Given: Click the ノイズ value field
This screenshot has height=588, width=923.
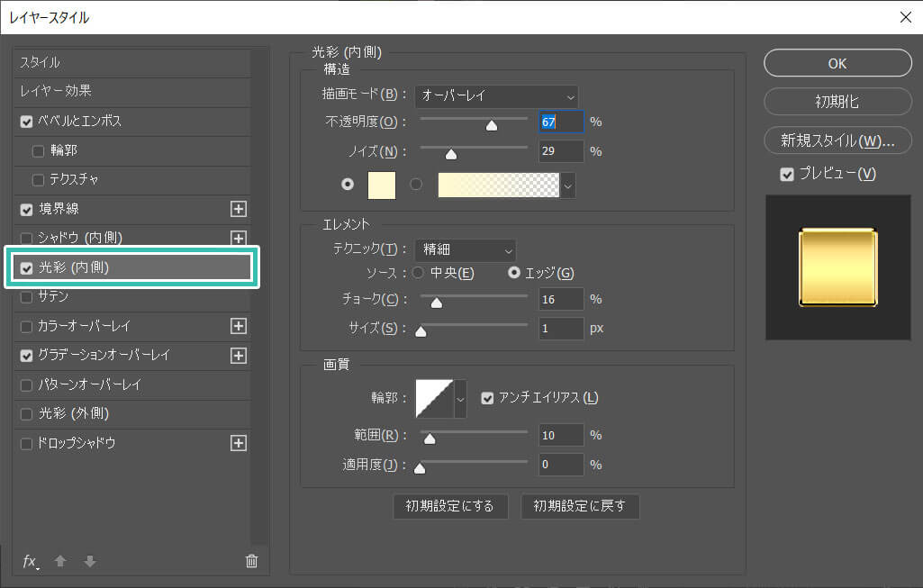Looking at the screenshot, I should coord(561,151).
